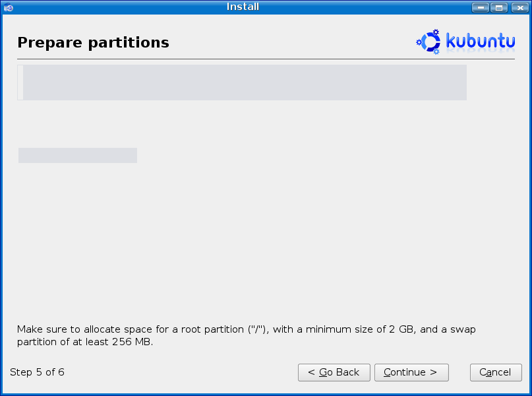Open the window menu icon in title bar

(9, 7)
